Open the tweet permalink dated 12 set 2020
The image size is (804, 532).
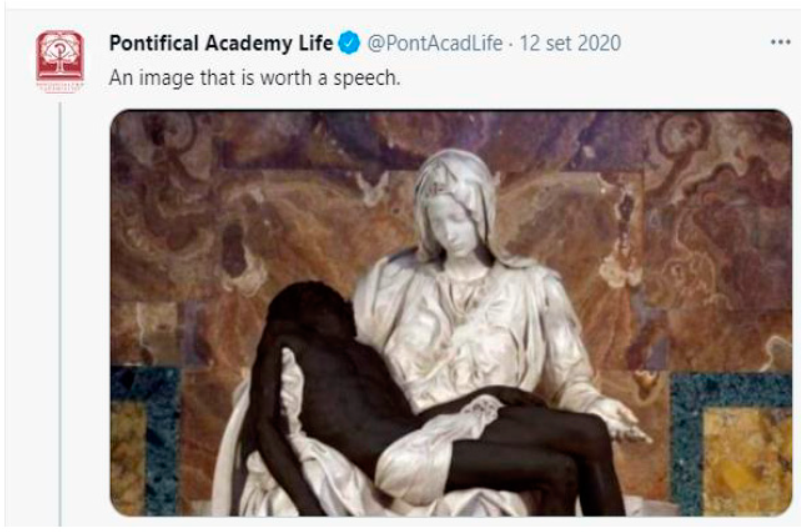570,44
